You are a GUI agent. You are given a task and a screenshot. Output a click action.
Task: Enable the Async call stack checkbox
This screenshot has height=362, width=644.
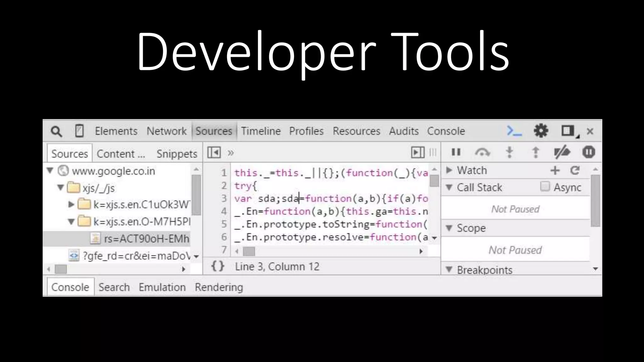[x=545, y=187]
